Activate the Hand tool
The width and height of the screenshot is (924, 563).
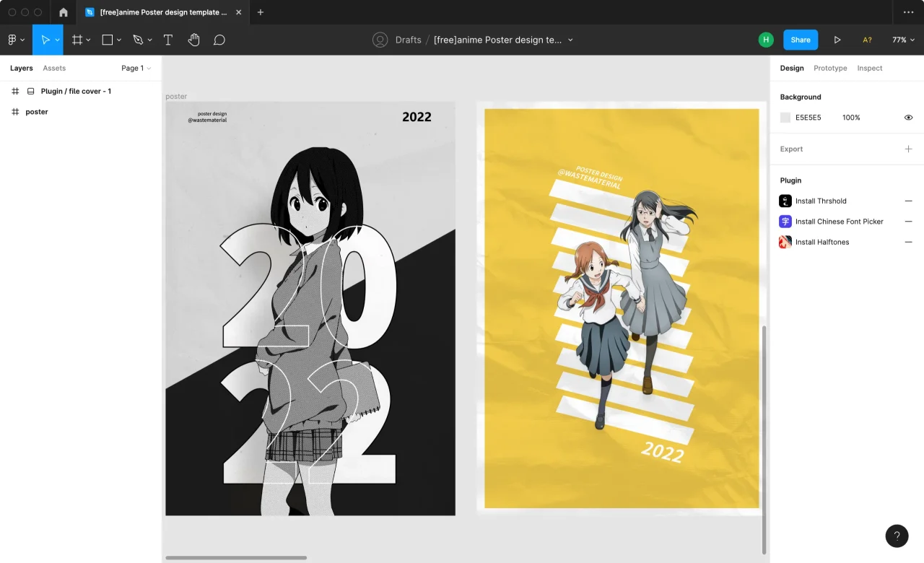click(193, 40)
